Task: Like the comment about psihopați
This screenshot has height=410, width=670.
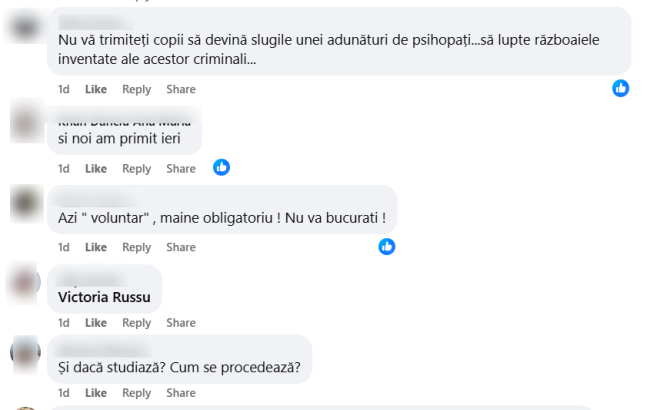Action: coord(96,89)
